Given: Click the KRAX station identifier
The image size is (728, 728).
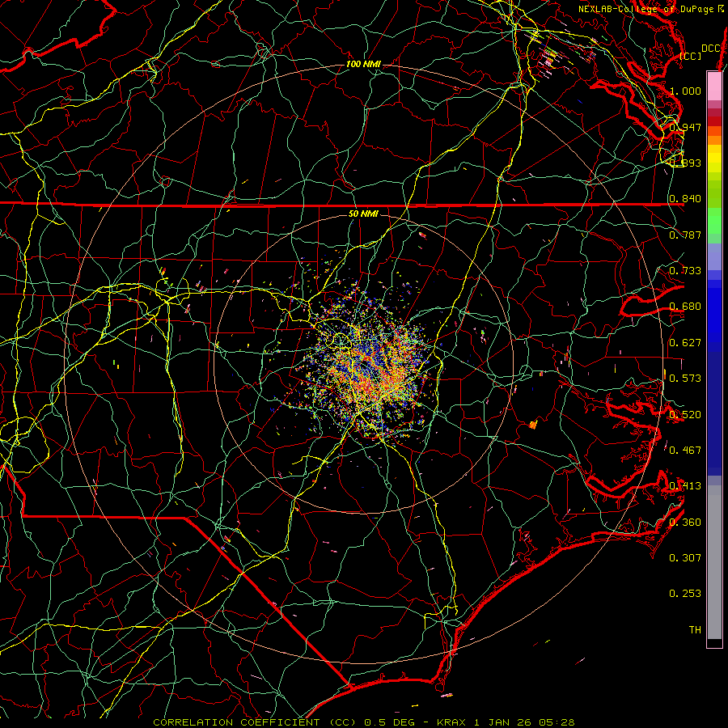Looking at the screenshot, I should 451,722.
